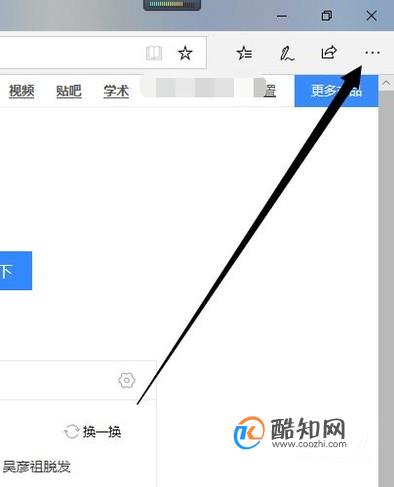Click the 换一换 refresh icon
The image size is (394, 487).
(x=71, y=432)
